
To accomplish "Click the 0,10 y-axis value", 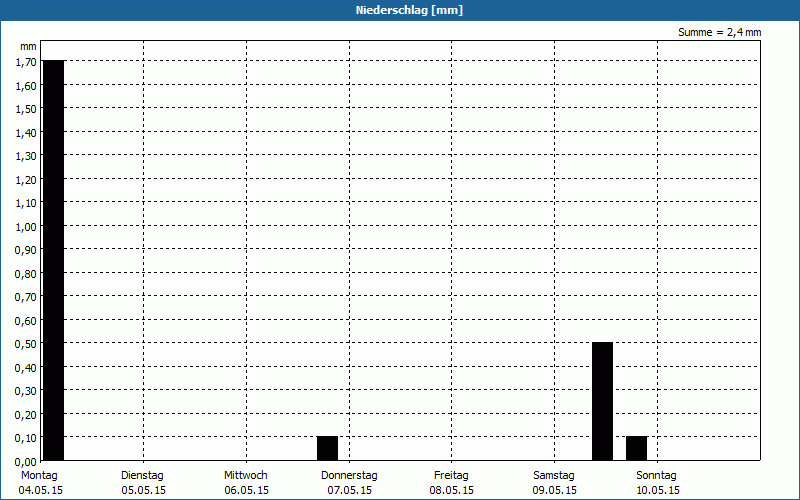I will click(x=26, y=438).
